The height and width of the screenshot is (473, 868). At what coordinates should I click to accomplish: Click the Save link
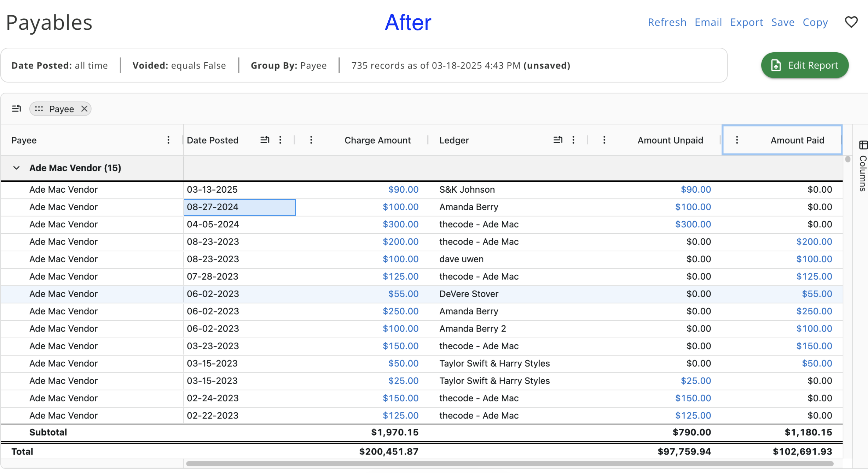(783, 22)
